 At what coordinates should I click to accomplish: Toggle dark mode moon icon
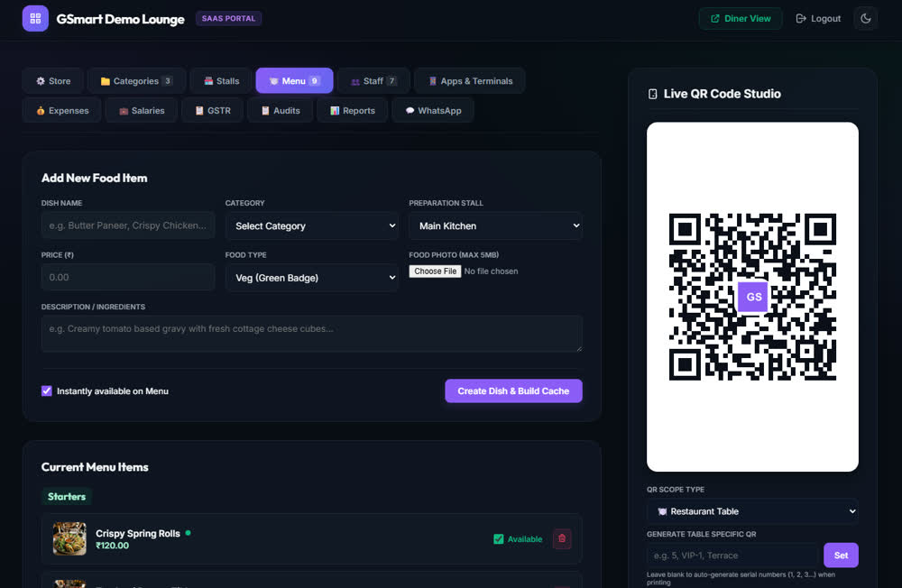pyautogui.click(x=866, y=18)
